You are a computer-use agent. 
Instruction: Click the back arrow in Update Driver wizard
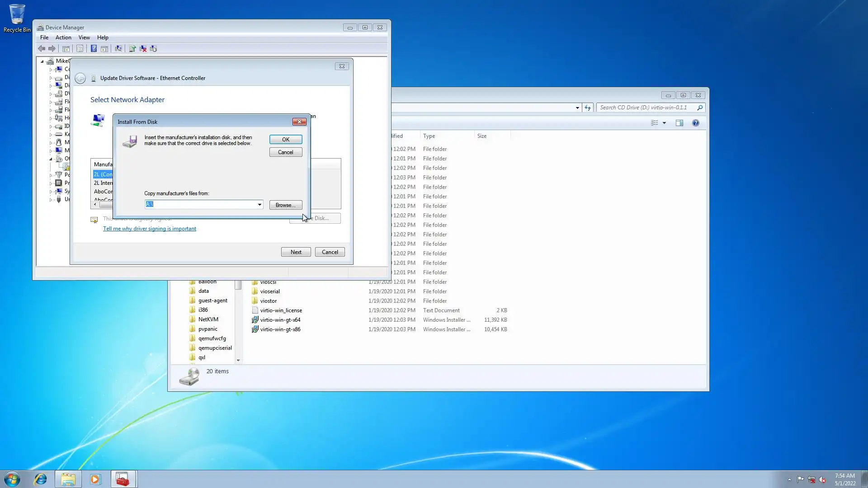click(x=80, y=78)
